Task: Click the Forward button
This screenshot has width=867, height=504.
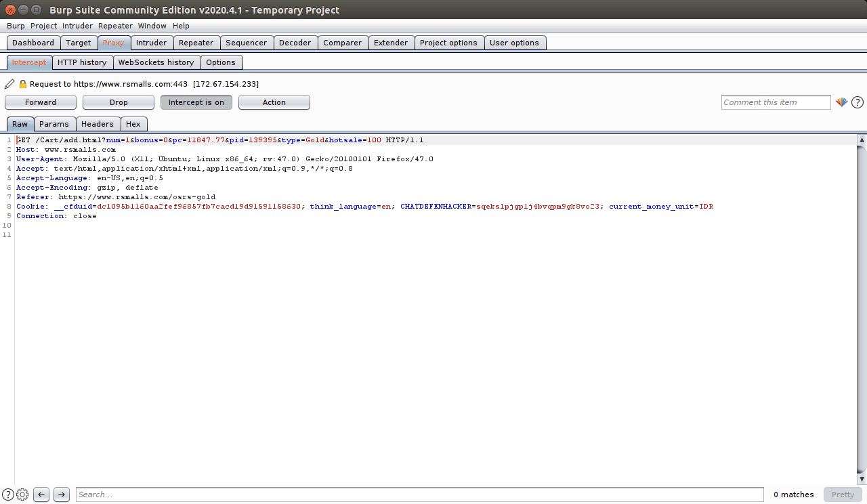Action: pos(40,102)
